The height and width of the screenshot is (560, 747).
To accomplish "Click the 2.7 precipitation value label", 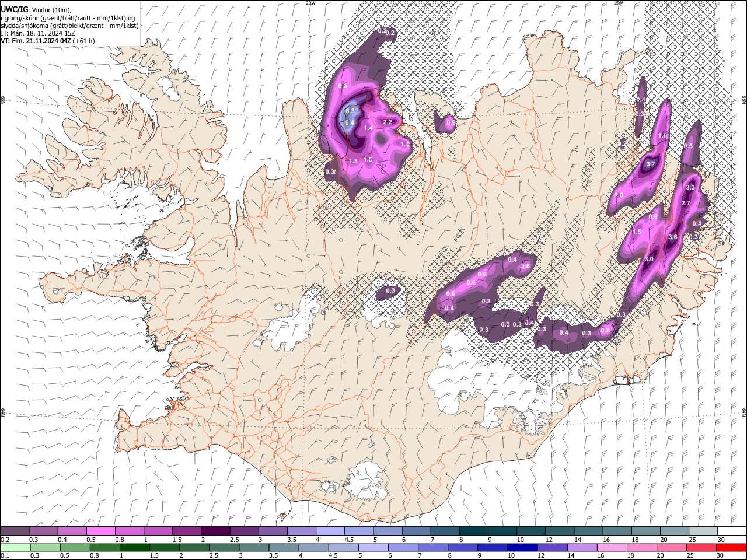I will coord(686,203).
